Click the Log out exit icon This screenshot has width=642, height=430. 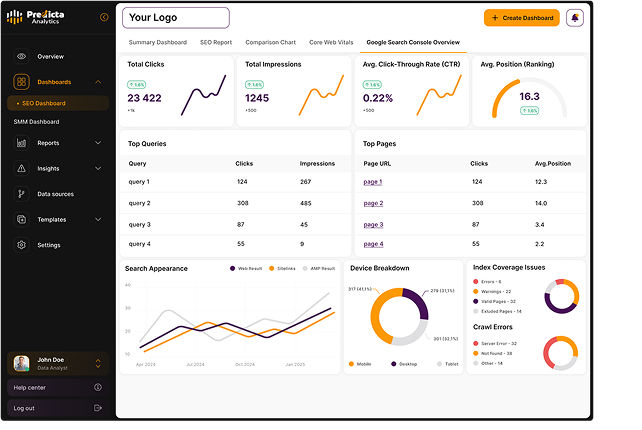[98, 408]
